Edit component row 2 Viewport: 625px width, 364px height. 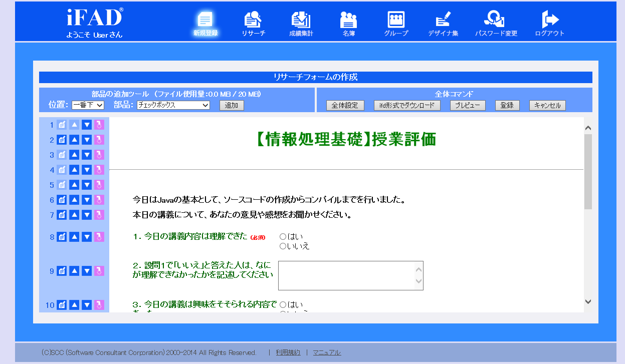point(62,140)
